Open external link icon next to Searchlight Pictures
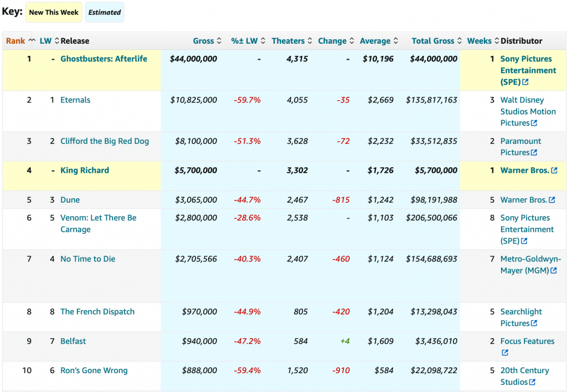 [x=534, y=323]
